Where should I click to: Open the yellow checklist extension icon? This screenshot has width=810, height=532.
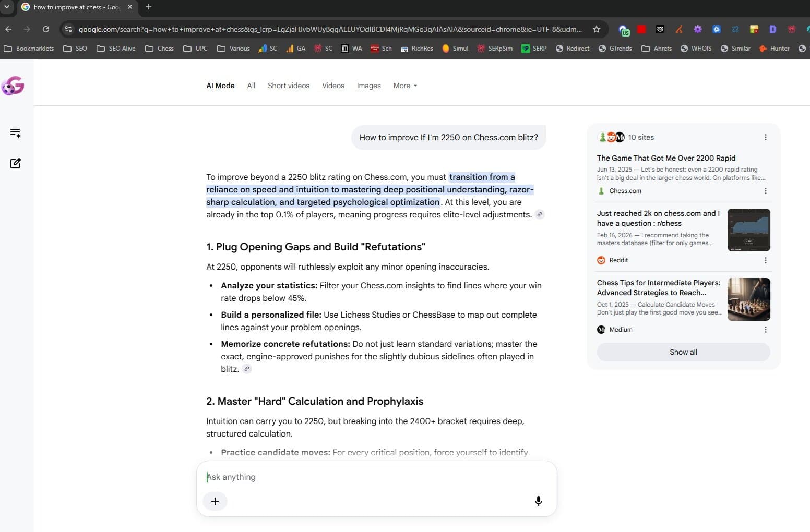(x=754, y=29)
